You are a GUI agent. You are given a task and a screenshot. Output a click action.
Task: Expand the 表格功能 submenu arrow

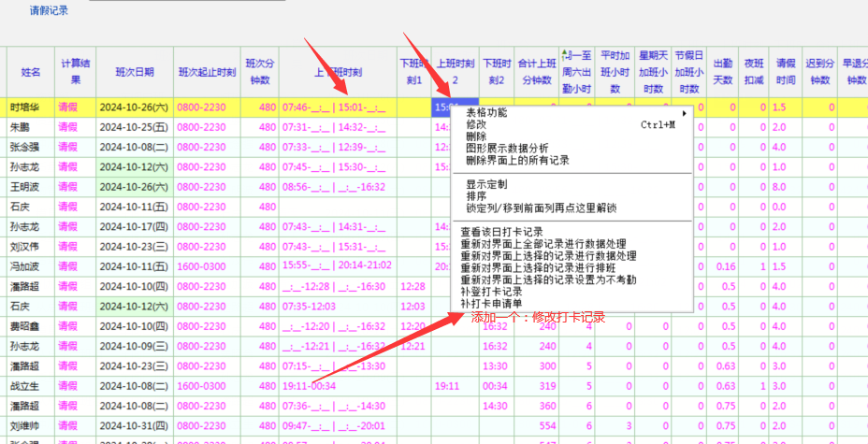[684, 113]
